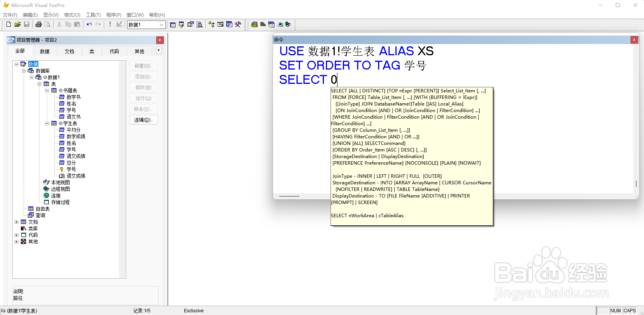Switch to the 其他 tab in Project Manager
This screenshot has height=315, width=644.
pos(139,51)
